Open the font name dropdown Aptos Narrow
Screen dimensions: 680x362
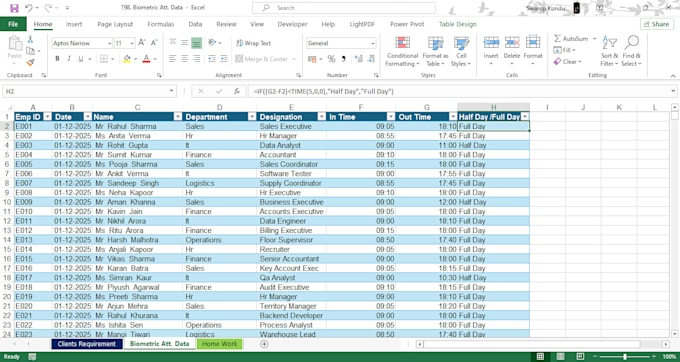109,43
